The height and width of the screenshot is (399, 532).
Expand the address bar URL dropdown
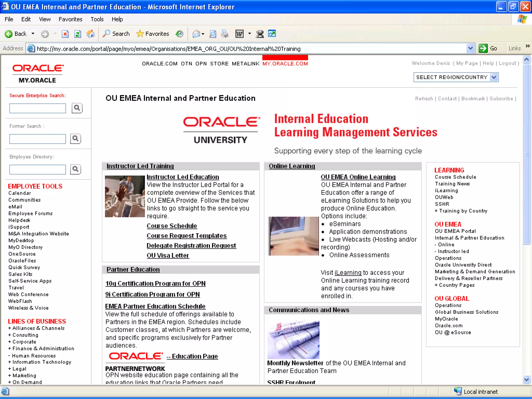tap(470, 49)
